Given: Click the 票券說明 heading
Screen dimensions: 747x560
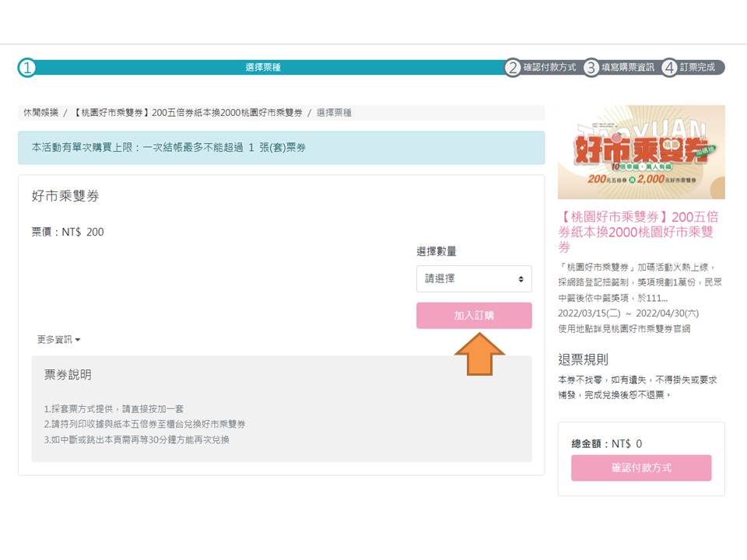Looking at the screenshot, I should (68, 375).
